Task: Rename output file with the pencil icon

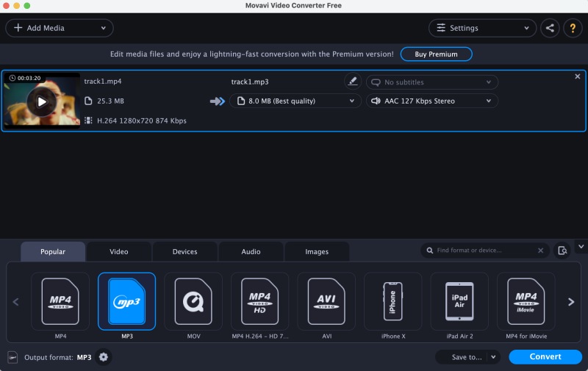Action: pyautogui.click(x=353, y=82)
